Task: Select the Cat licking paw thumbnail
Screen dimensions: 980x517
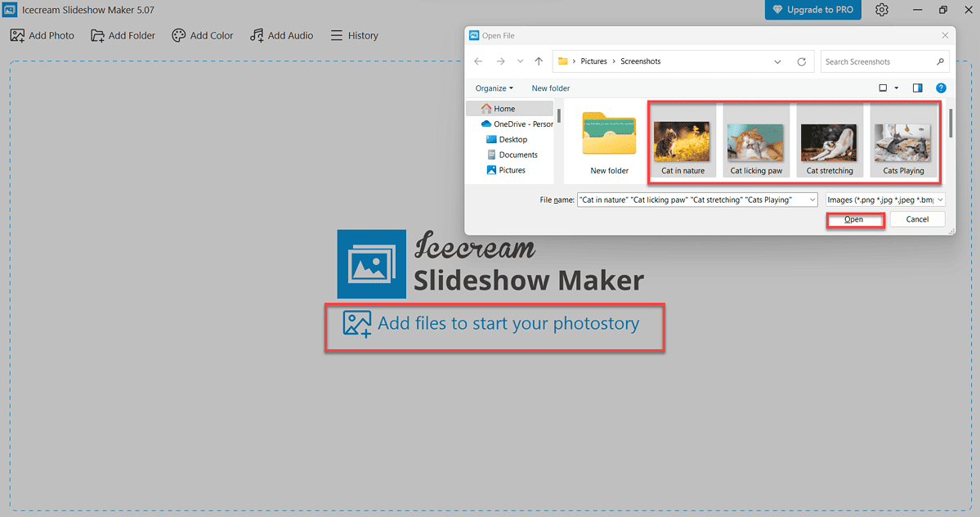Action: 756,142
